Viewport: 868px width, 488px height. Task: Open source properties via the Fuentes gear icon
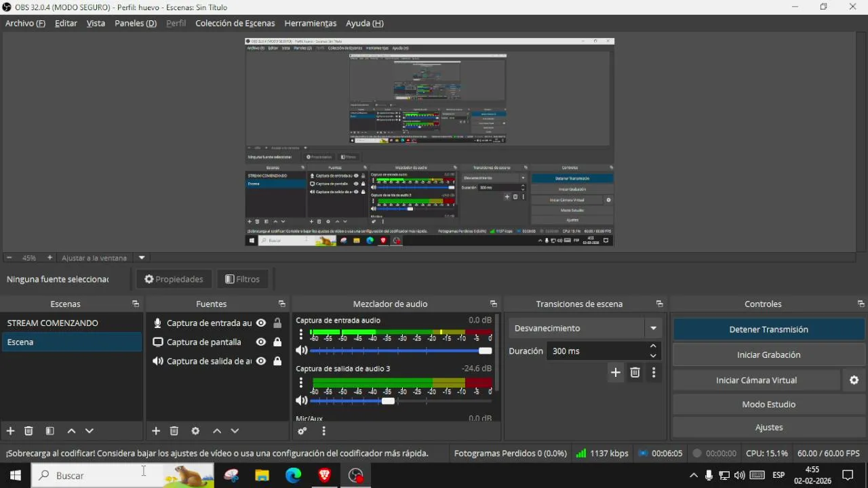pos(195,431)
